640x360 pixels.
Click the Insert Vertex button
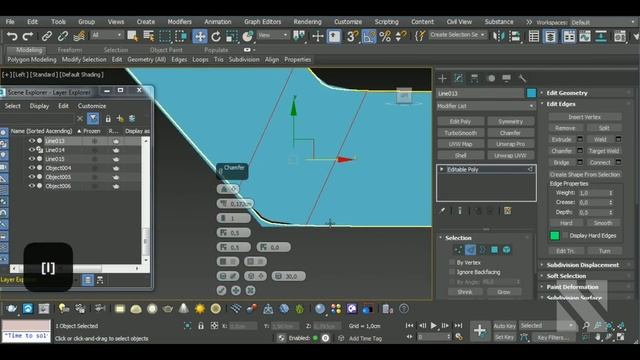pyautogui.click(x=584, y=117)
